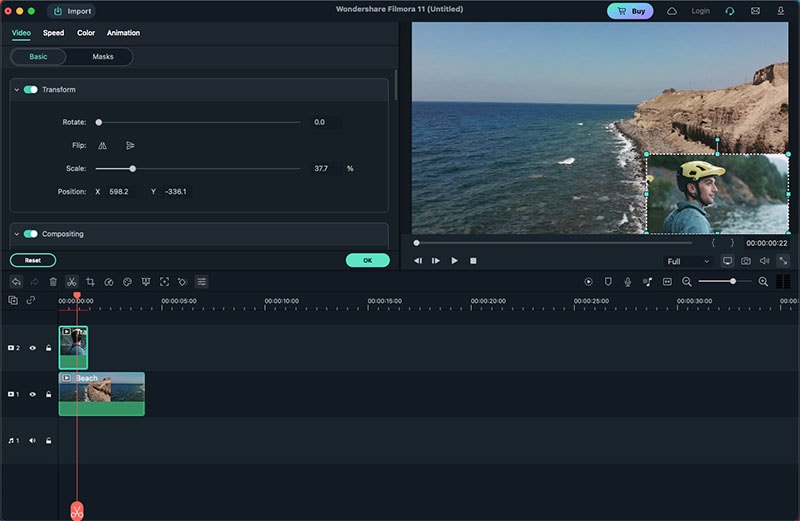Open the Full preview quality dropdown
The height and width of the screenshot is (521, 800).
click(688, 261)
